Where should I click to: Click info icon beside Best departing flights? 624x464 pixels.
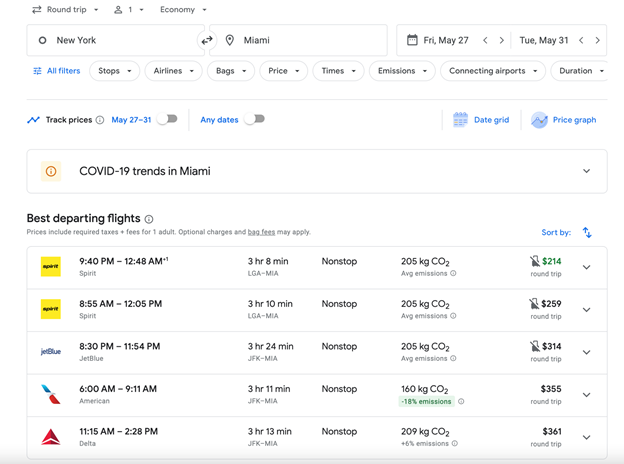tap(149, 219)
